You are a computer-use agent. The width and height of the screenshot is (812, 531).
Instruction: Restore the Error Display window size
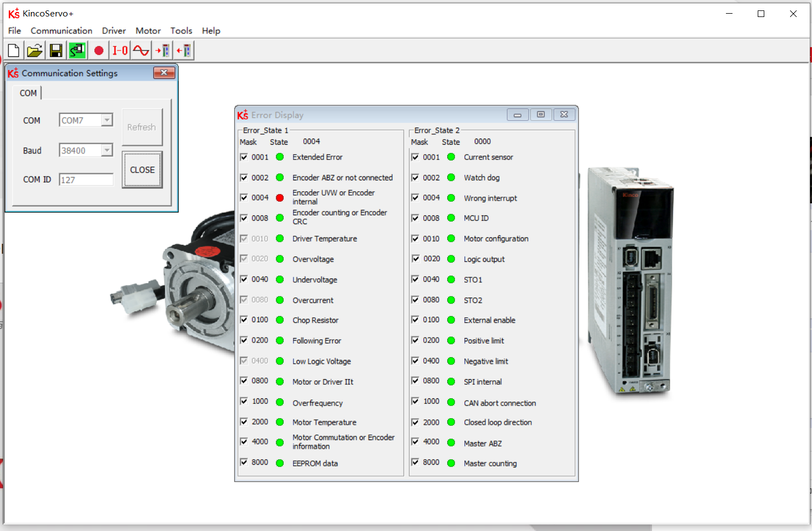[x=541, y=115]
